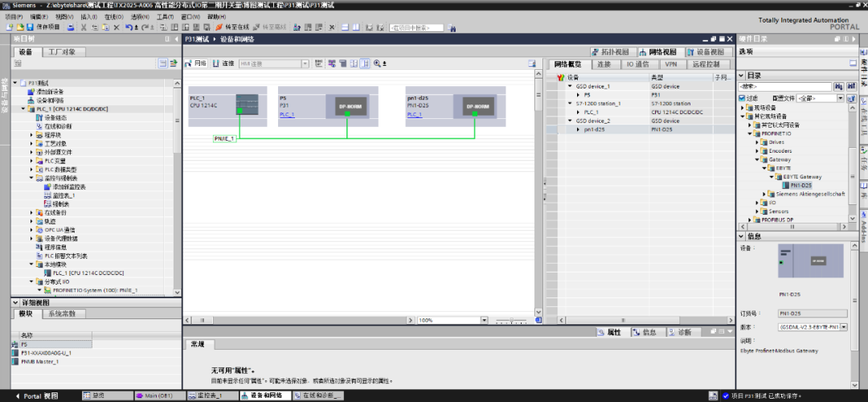
Task: Click the redo arrow icon
Action: (145, 27)
